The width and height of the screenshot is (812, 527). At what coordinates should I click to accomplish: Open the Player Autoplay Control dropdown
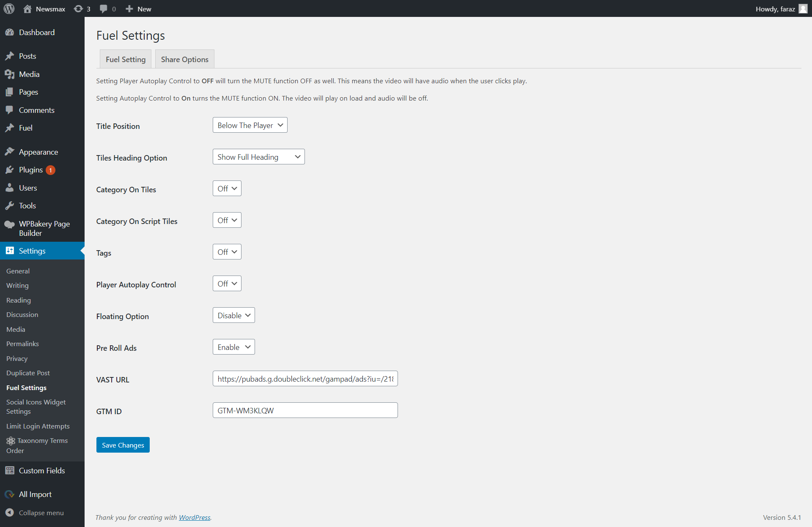[227, 284]
